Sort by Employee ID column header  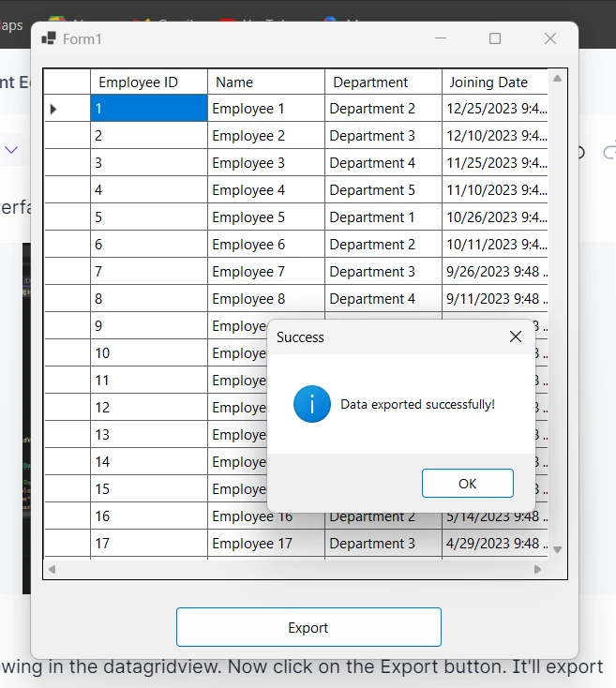point(148,82)
